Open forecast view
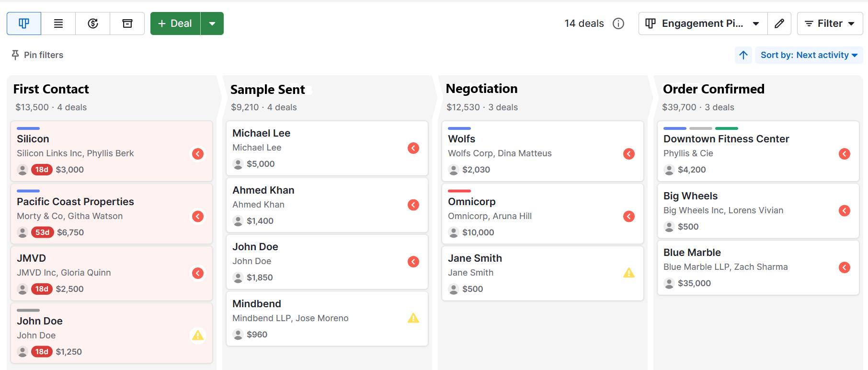The width and height of the screenshot is (868, 370). point(93,23)
